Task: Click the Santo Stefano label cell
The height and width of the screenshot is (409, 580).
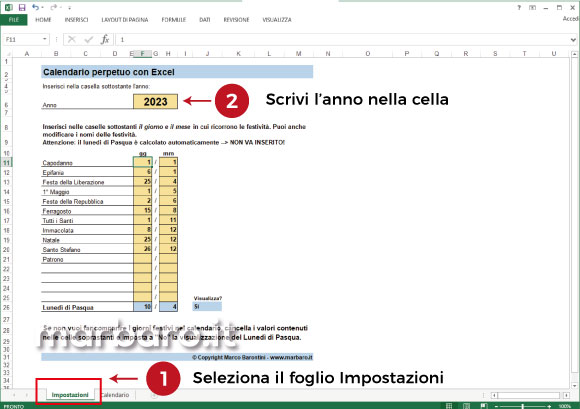Action: 87,249
